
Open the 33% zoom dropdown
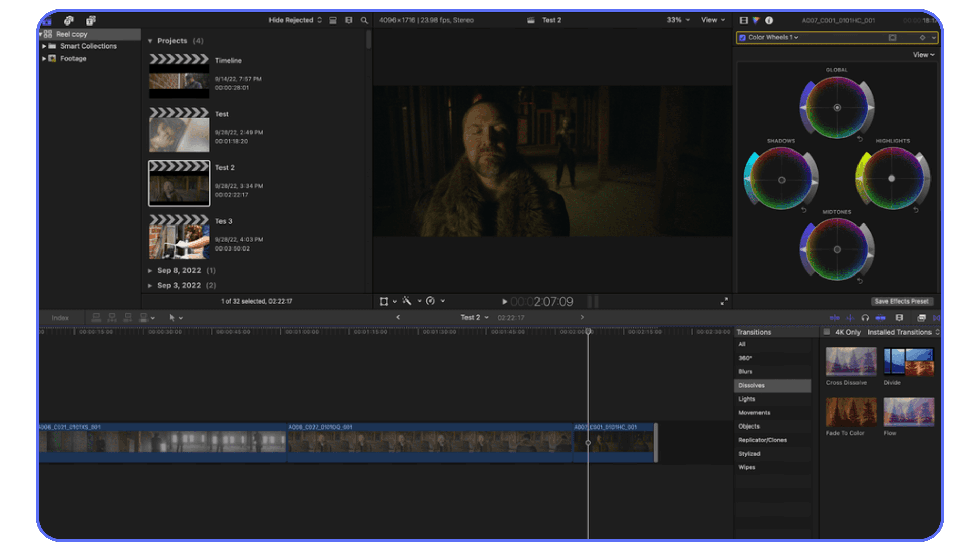[x=678, y=20]
